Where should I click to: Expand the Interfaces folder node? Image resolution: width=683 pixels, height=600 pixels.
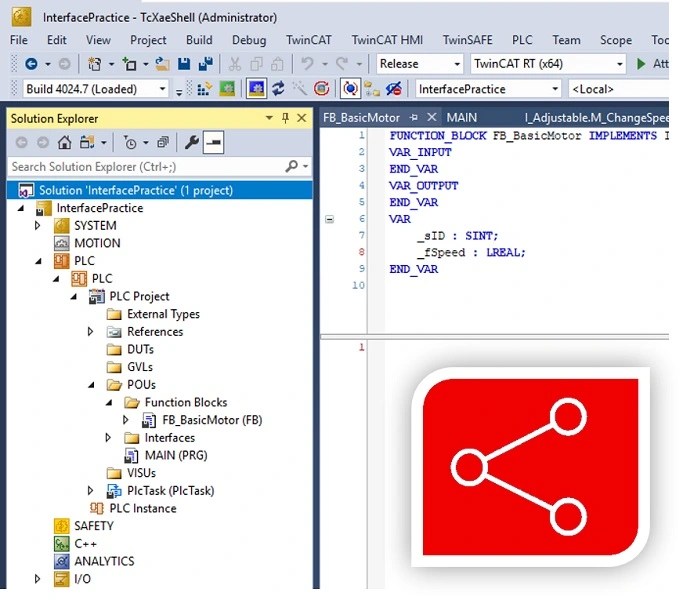coord(108,438)
